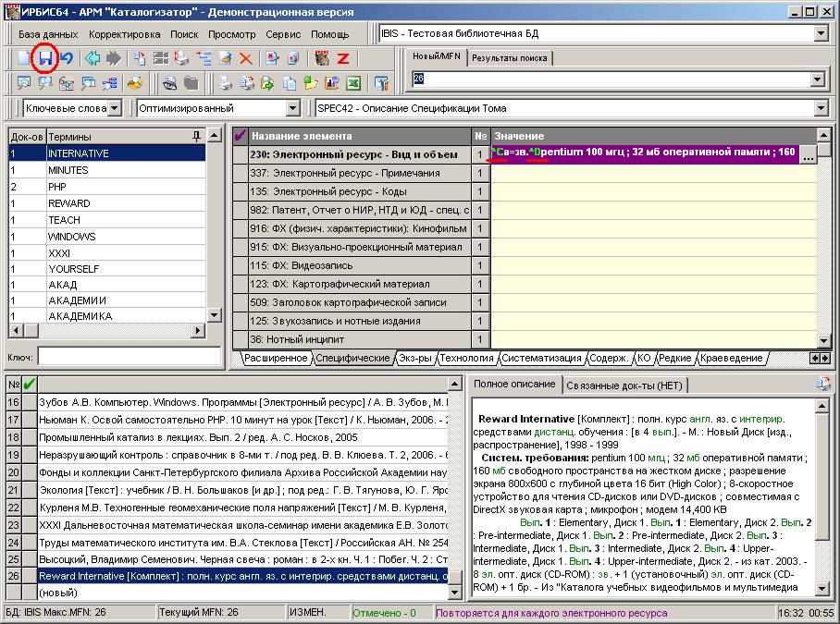Click the checkmark header in the field grid

(x=241, y=136)
